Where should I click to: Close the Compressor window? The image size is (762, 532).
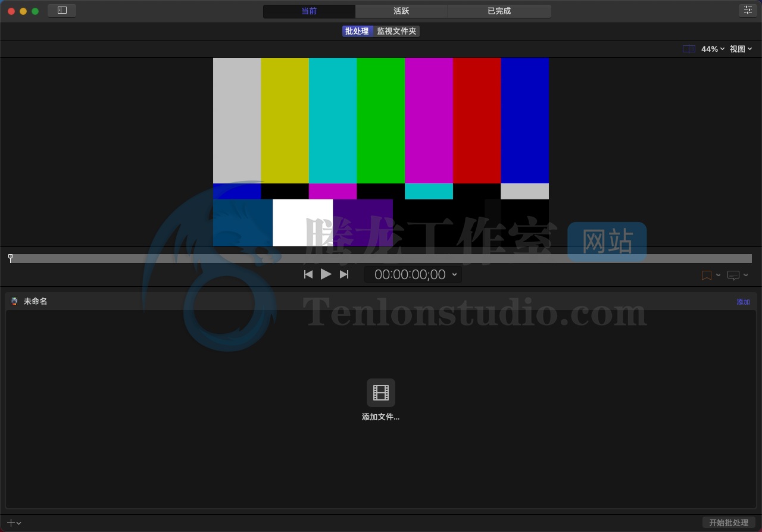pos(11,11)
